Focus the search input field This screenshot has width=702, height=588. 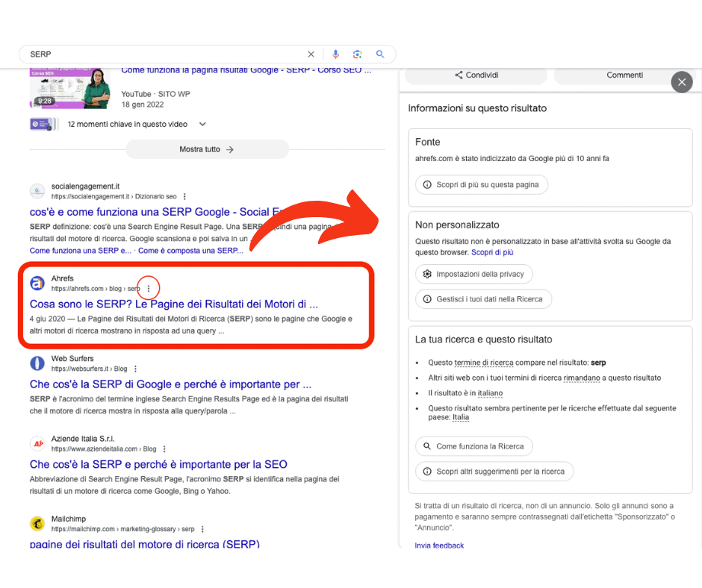coord(166,54)
